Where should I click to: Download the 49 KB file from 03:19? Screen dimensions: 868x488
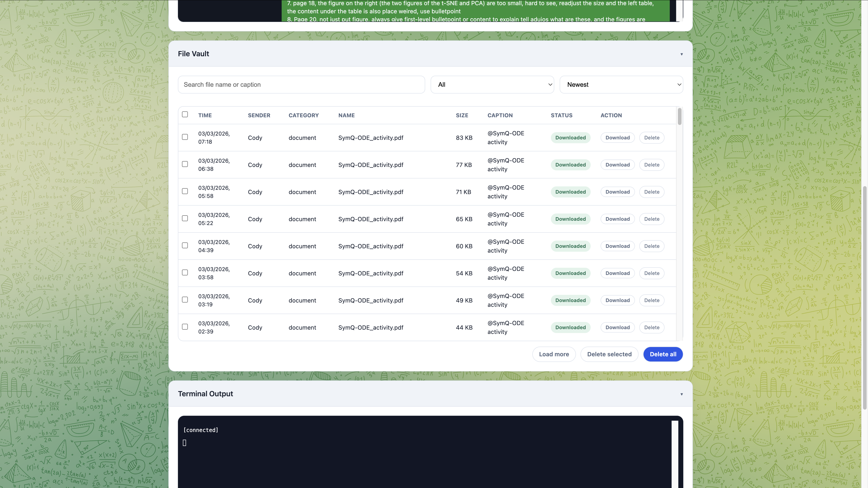(x=617, y=300)
